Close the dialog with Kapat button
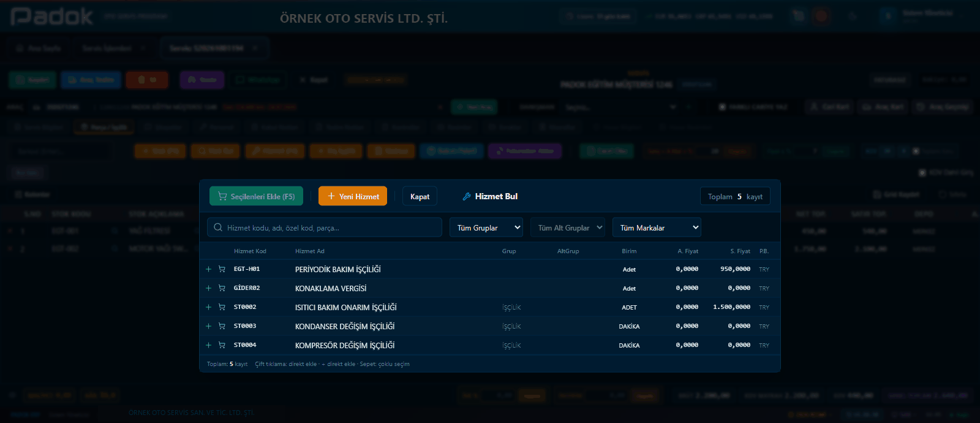Screen dimensions: 980x423 point(420,196)
